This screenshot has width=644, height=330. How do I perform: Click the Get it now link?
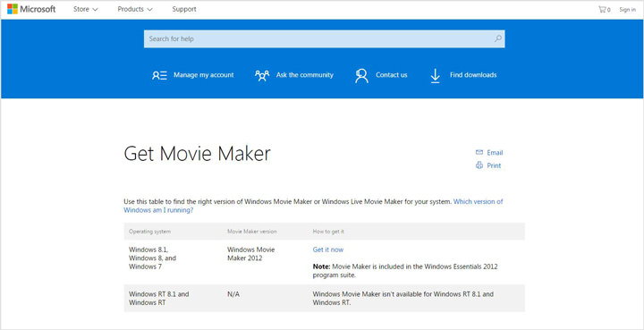(328, 250)
